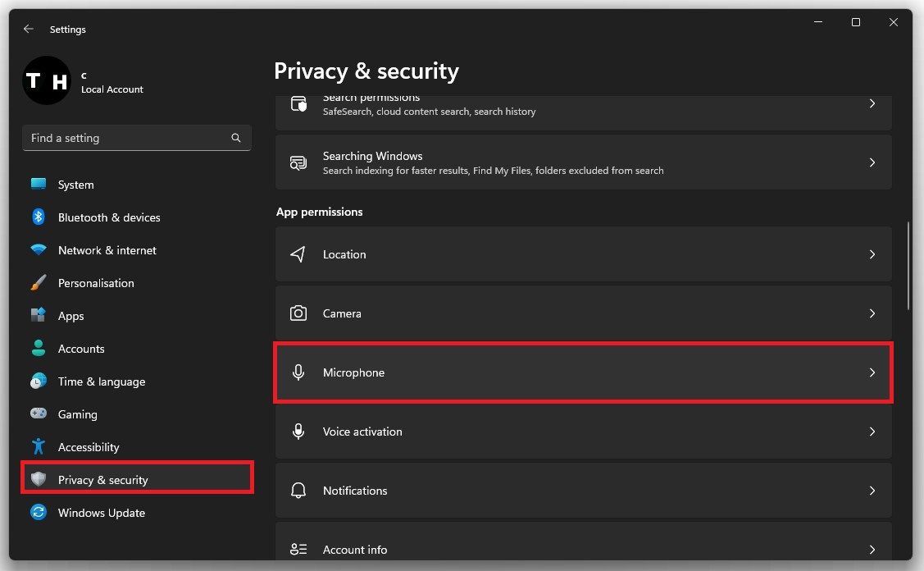924x571 pixels.
Task: Click the Notifications bell icon
Action: (298, 490)
